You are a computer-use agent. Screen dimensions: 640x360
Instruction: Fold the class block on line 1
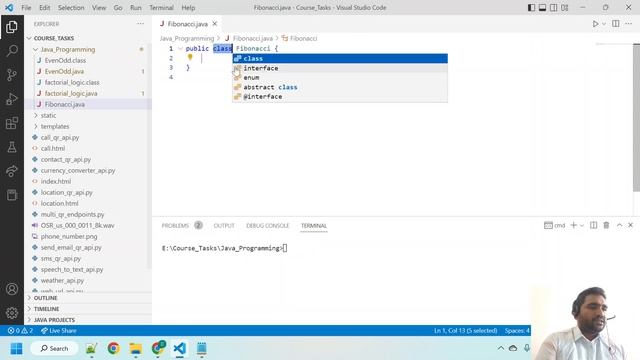(x=180, y=49)
